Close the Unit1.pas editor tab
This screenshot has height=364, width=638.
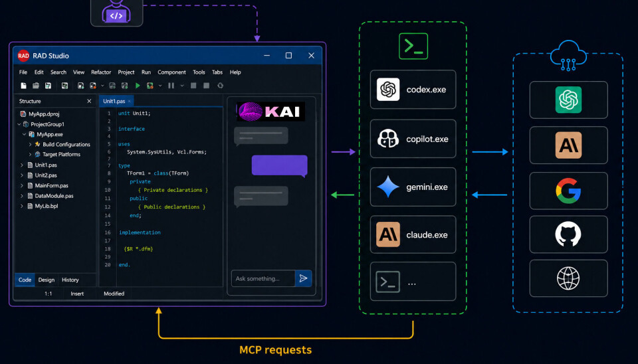pyautogui.click(x=130, y=101)
